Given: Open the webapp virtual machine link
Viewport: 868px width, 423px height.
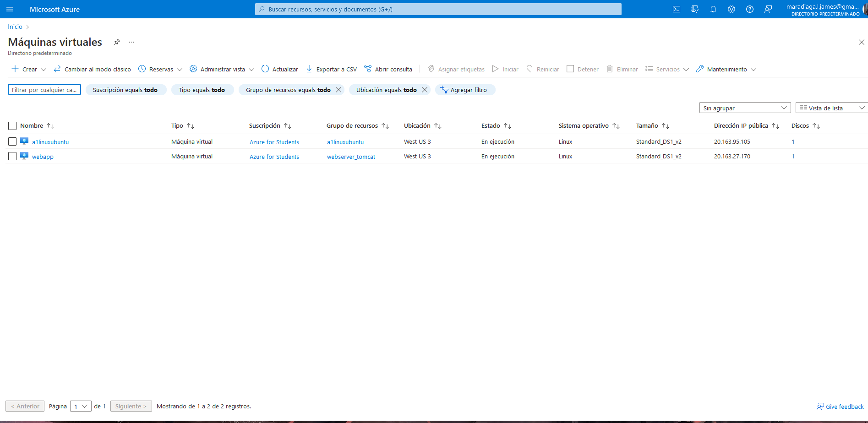Looking at the screenshot, I should (x=43, y=157).
